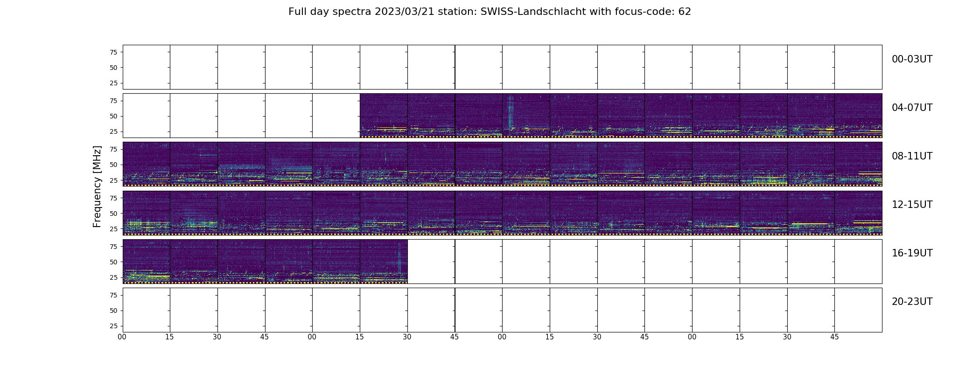The width and height of the screenshot is (980, 373).
Task: Click the 04-07UT row label
Action: tap(912, 108)
